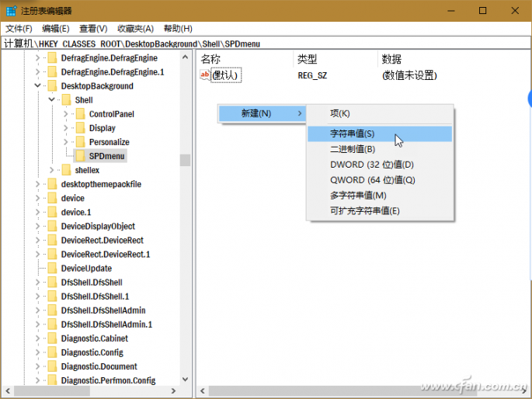Click the Personalize folder icon
Screen dimensions: 532x399
coord(81,142)
